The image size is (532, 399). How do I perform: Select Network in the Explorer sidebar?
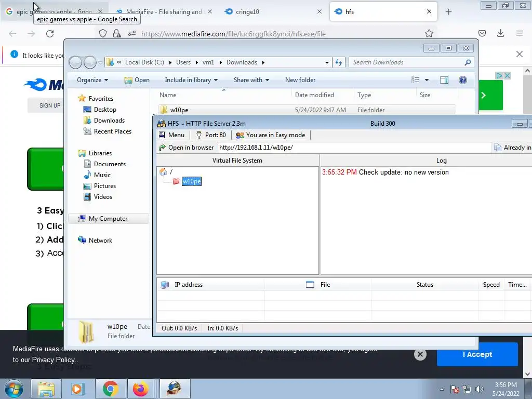[x=100, y=241]
